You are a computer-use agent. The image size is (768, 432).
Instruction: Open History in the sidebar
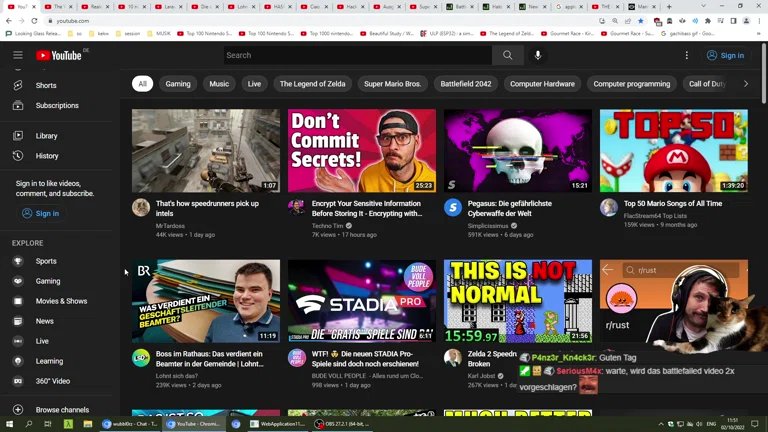coord(47,156)
